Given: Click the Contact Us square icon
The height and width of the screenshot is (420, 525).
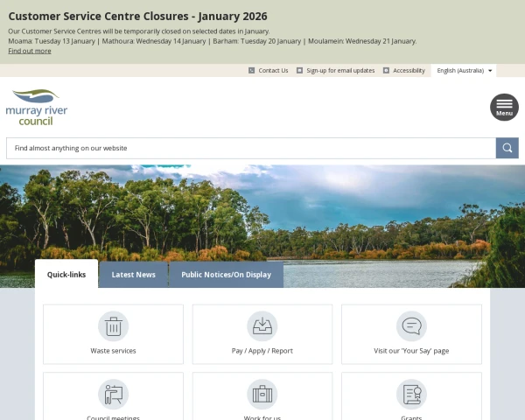Looking at the screenshot, I should (251, 70).
